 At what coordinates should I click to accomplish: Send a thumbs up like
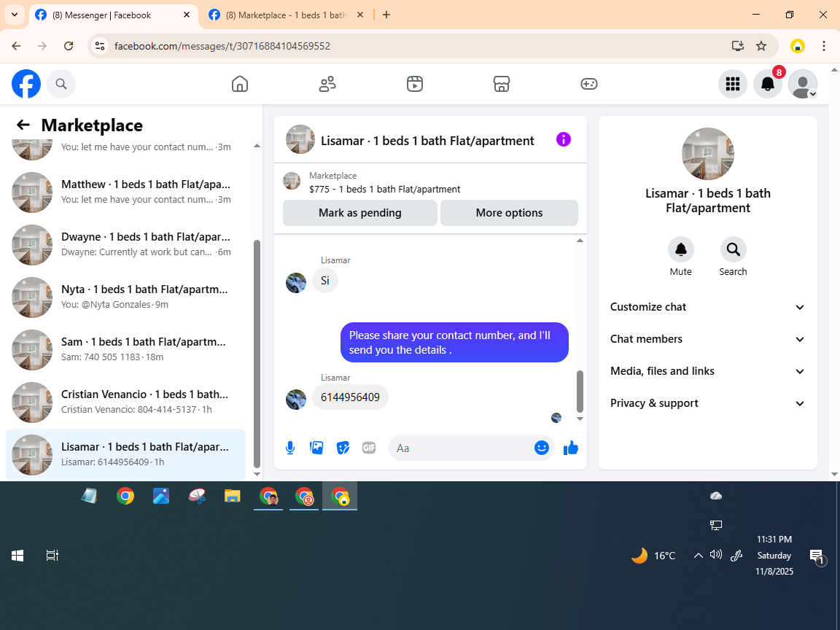tap(571, 448)
